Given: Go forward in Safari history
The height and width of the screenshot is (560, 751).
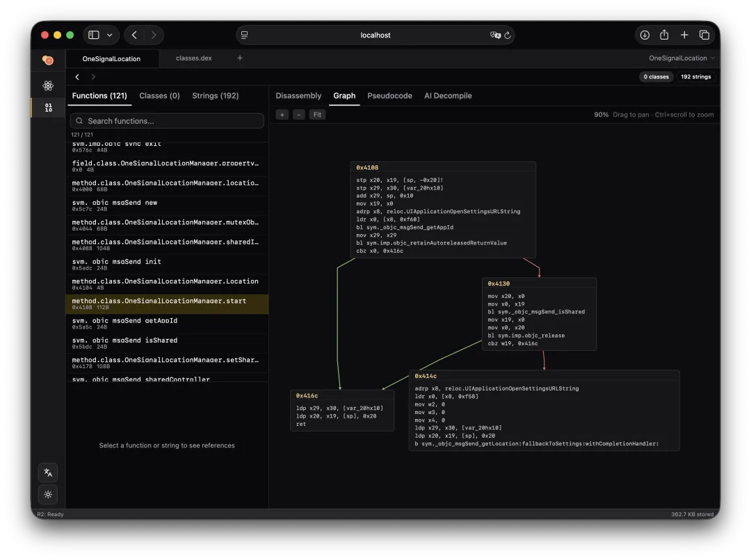Looking at the screenshot, I should [x=154, y=35].
